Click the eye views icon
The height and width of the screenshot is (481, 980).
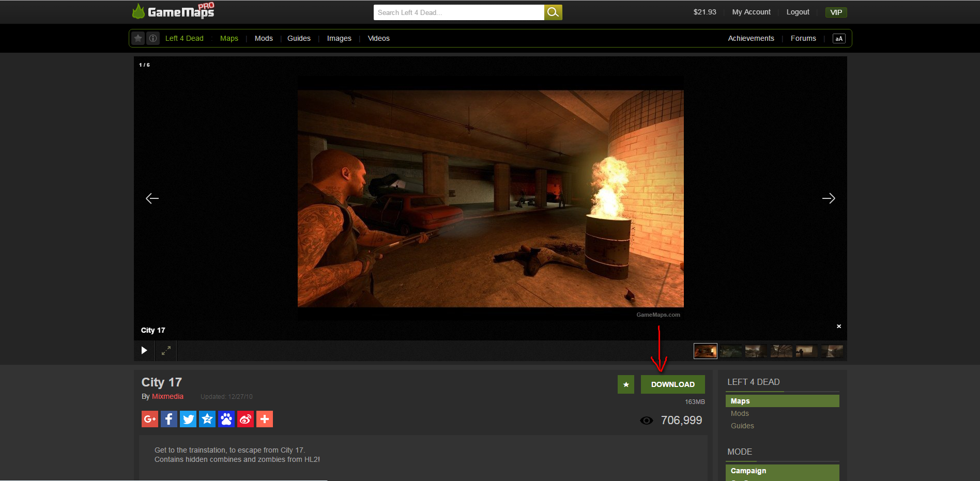[647, 421]
